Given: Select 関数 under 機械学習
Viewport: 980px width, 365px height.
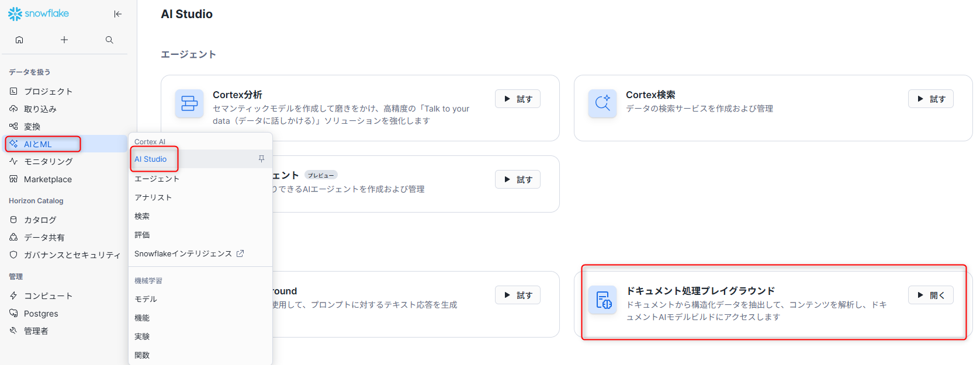Looking at the screenshot, I should 200,355.
